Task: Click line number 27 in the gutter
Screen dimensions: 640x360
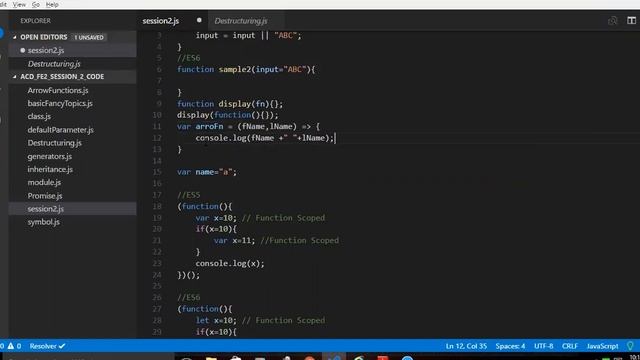Action: tap(157, 309)
